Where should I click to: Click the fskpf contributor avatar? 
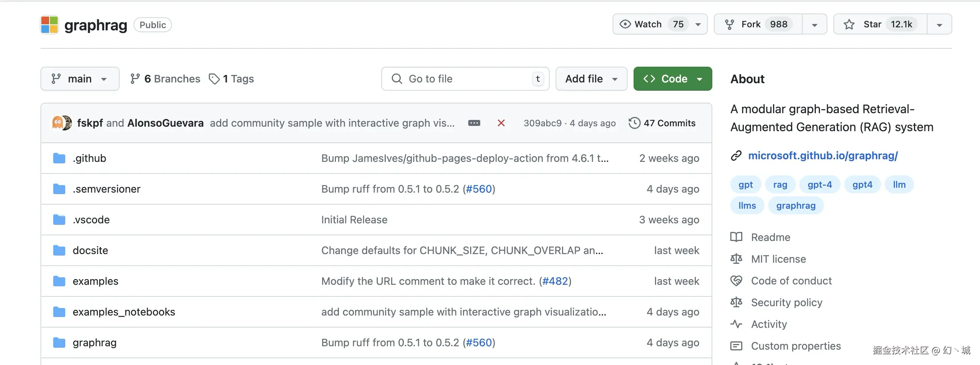(x=57, y=123)
